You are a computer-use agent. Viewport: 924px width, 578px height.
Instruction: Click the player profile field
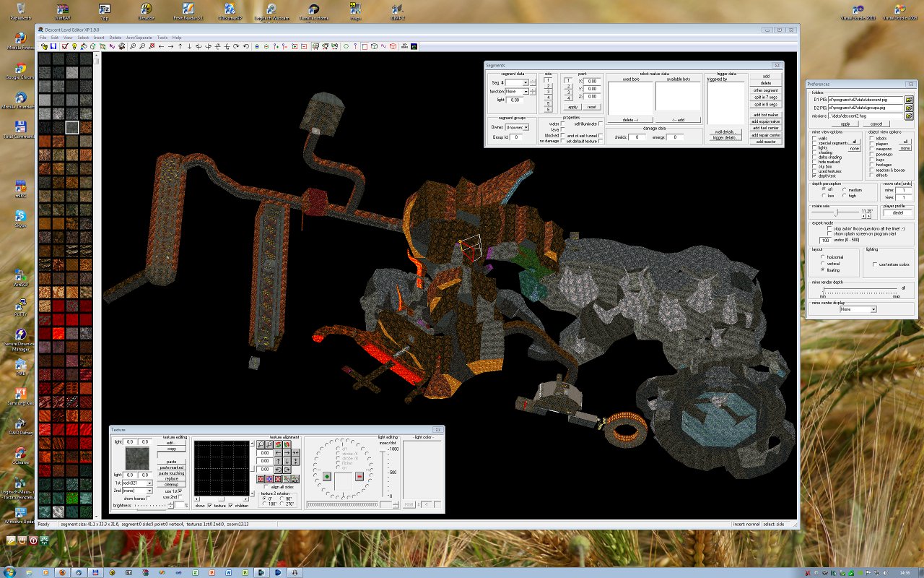[x=898, y=212]
